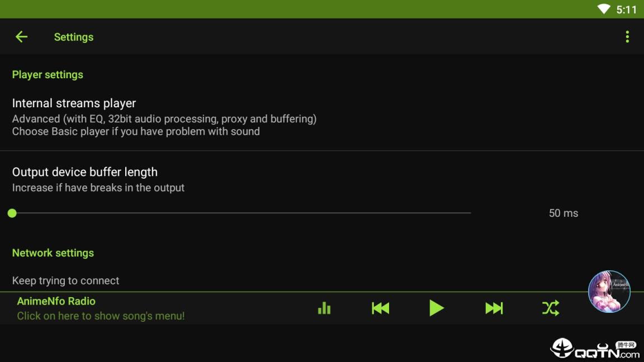The width and height of the screenshot is (644, 362).
Task: Tap the Settings title in the header
Action: tap(74, 37)
